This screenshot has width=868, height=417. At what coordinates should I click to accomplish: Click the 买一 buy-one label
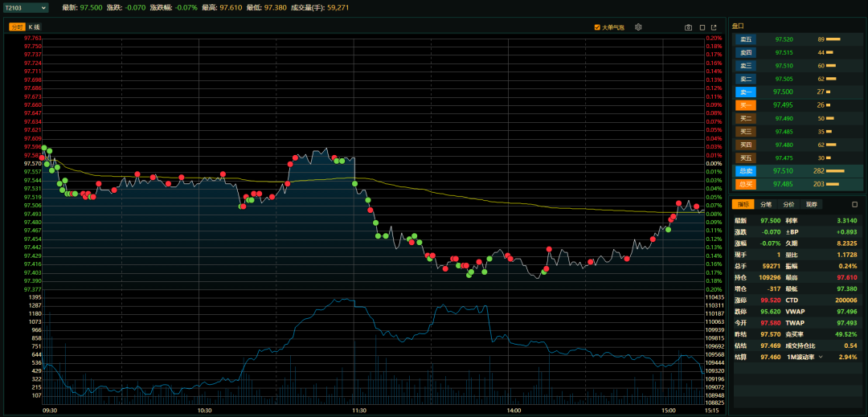coord(746,104)
